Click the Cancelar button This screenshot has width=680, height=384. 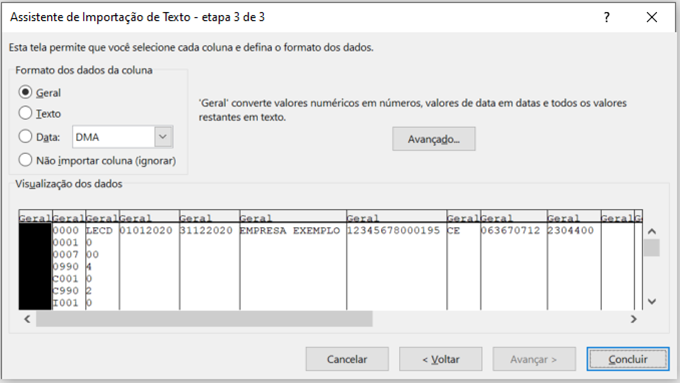click(347, 359)
